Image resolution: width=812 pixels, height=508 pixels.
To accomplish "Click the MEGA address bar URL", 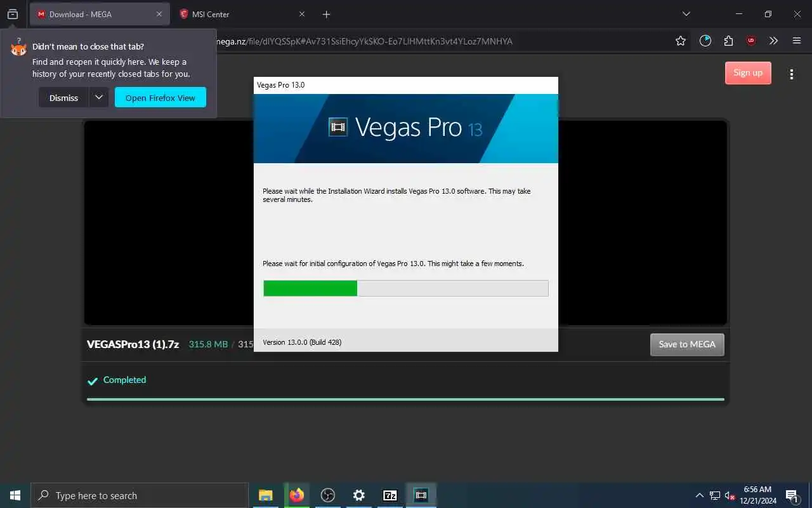I will coord(364,41).
